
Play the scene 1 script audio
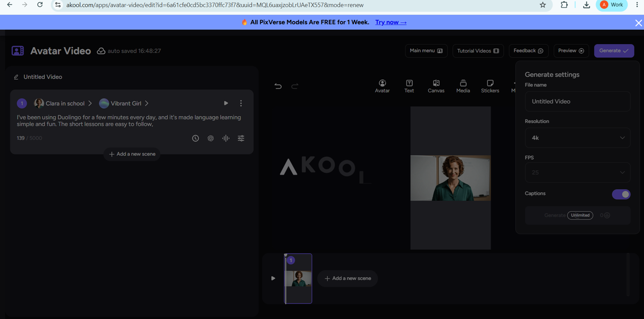pos(226,103)
